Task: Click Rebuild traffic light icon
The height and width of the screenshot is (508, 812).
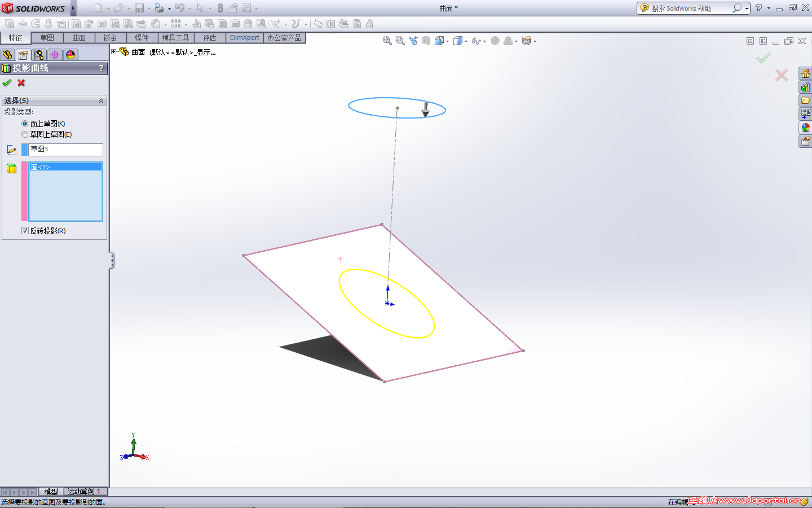Action: (x=220, y=8)
